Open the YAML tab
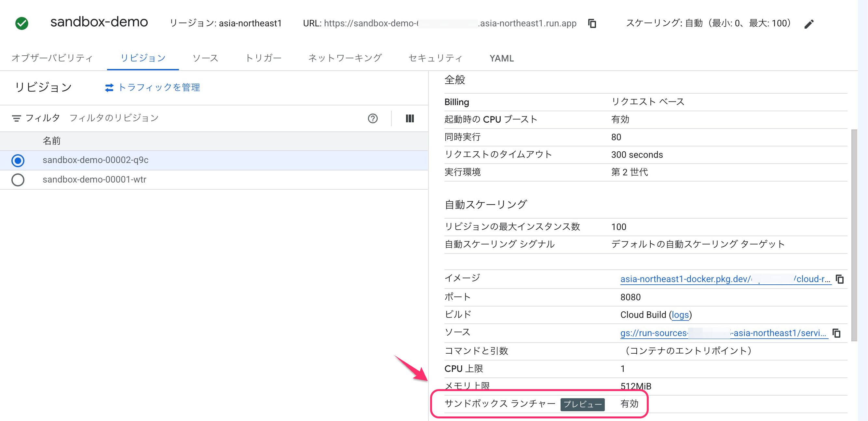Image resolution: width=868 pixels, height=421 pixels. pos(501,58)
